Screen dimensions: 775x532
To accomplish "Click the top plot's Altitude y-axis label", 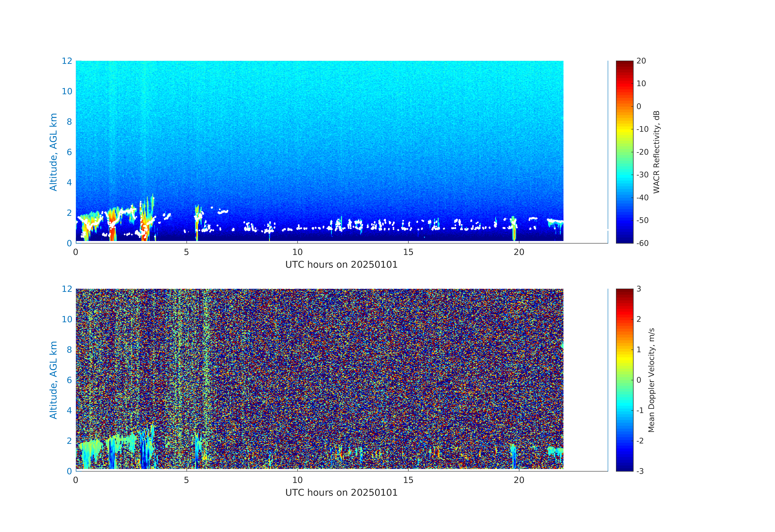I will click(53, 152).
